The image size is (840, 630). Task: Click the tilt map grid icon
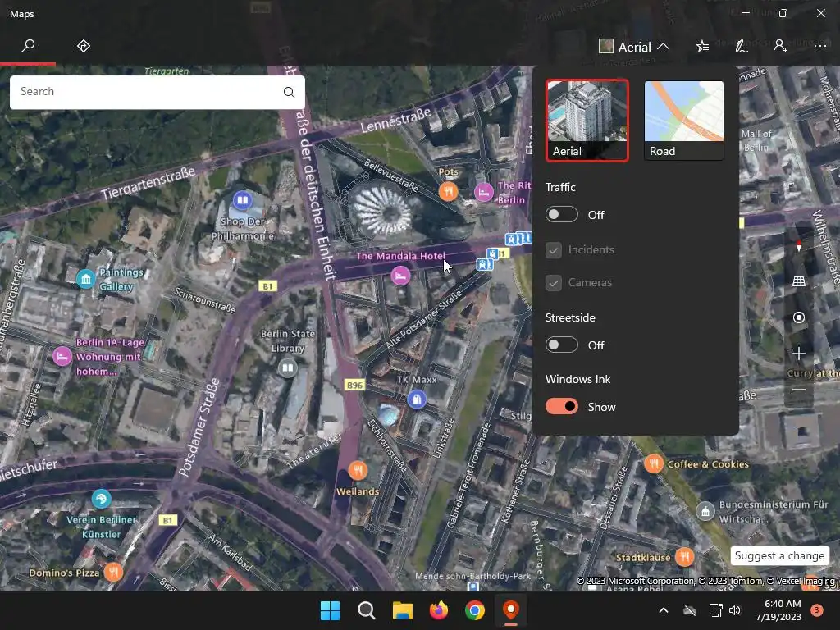799,281
